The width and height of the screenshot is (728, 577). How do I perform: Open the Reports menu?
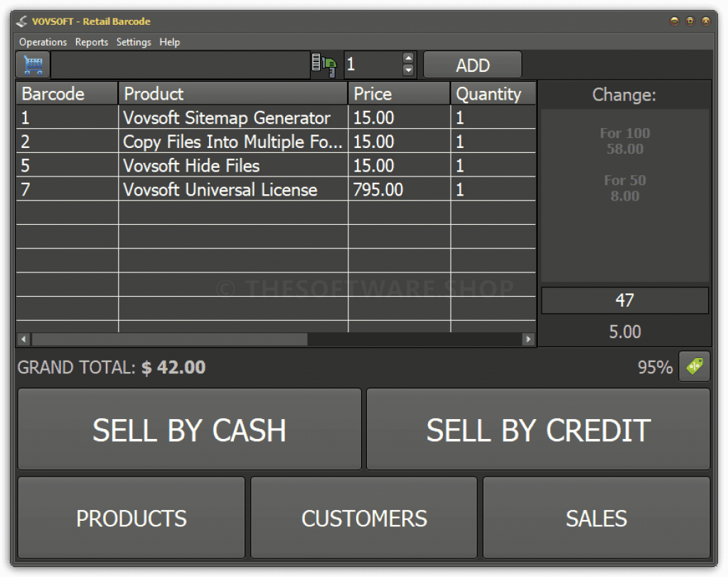[92, 42]
